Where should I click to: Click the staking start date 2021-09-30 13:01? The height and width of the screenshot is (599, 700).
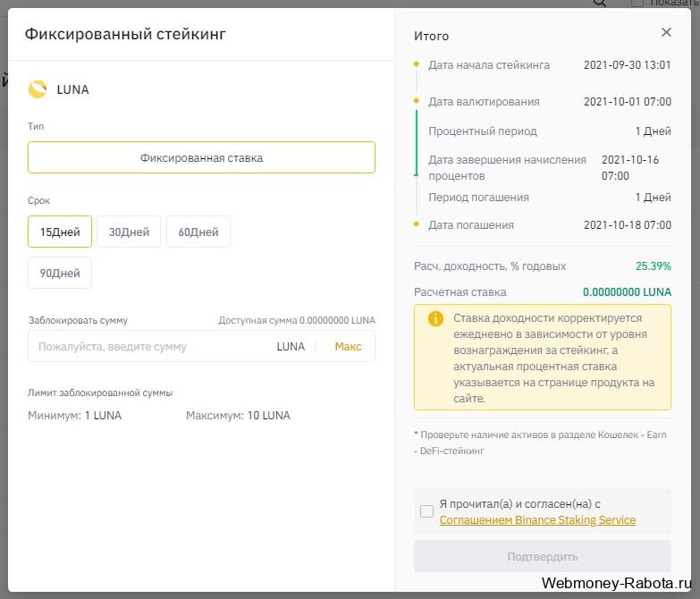click(x=628, y=65)
